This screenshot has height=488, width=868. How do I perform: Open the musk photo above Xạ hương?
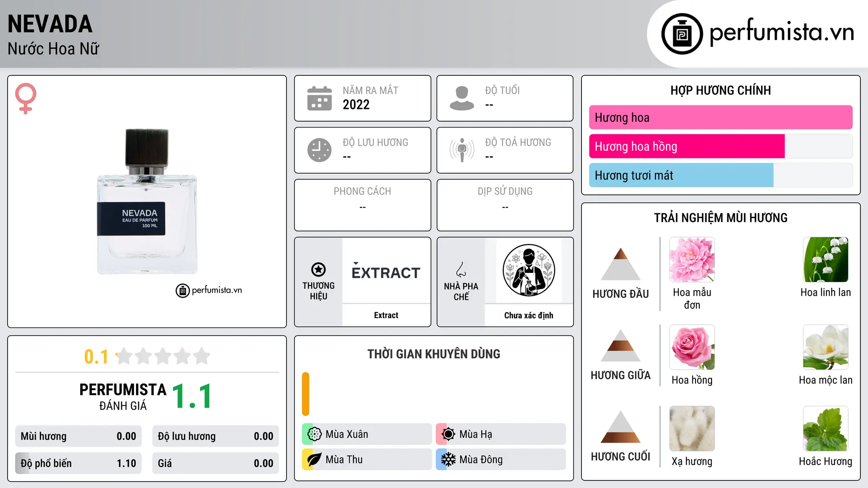click(692, 429)
